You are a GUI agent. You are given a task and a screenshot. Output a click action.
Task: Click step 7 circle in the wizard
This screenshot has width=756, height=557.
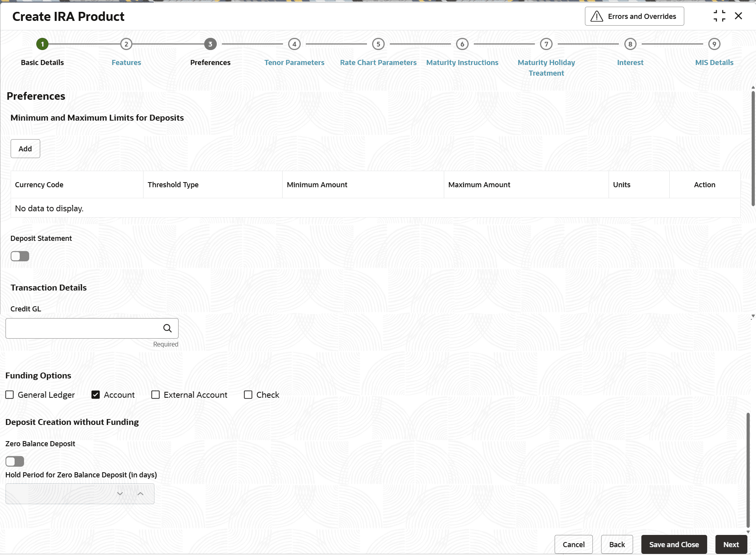pyautogui.click(x=546, y=44)
